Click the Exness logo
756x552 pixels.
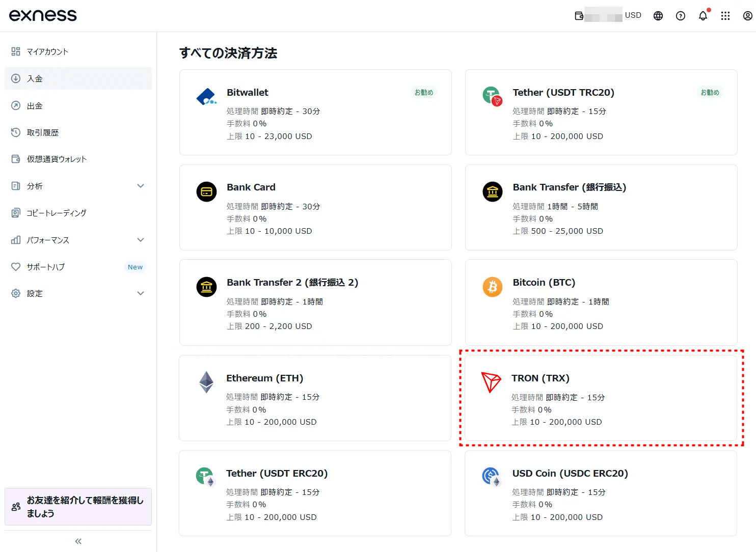click(x=43, y=15)
